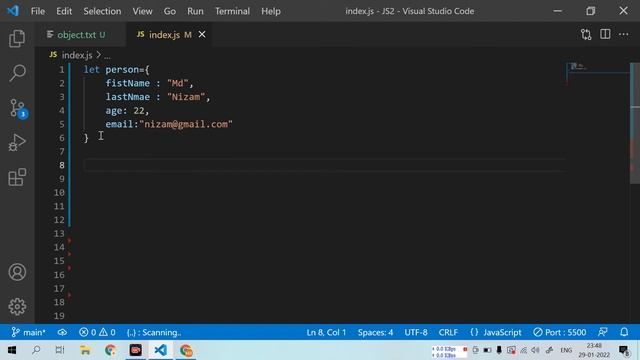Click the publish to cloud sync icon
This screenshot has height=360, width=640.
(x=62, y=332)
